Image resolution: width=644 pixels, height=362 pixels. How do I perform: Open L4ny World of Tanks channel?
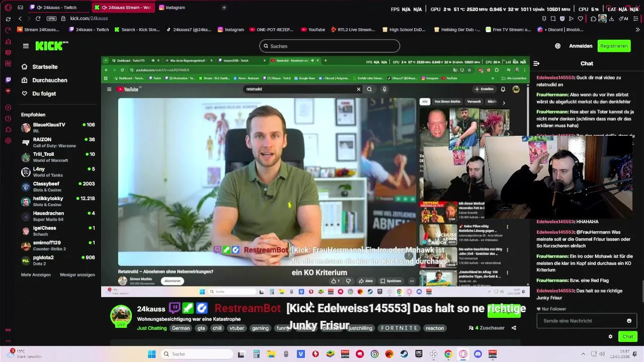coord(58,172)
